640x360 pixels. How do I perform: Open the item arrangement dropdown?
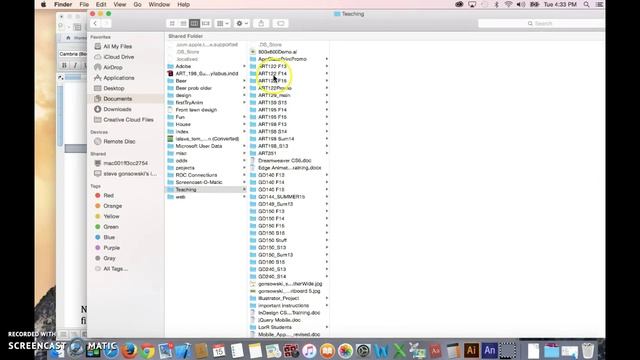click(x=222, y=24)
